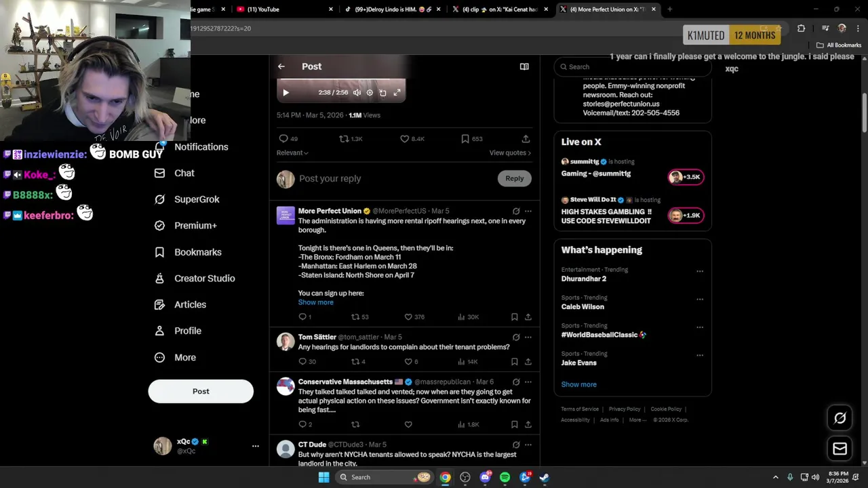The height and width of the screenshot is (488, 868).
Task: Open options for Dhurandhar 2 trend
Action: pos(700,271)
